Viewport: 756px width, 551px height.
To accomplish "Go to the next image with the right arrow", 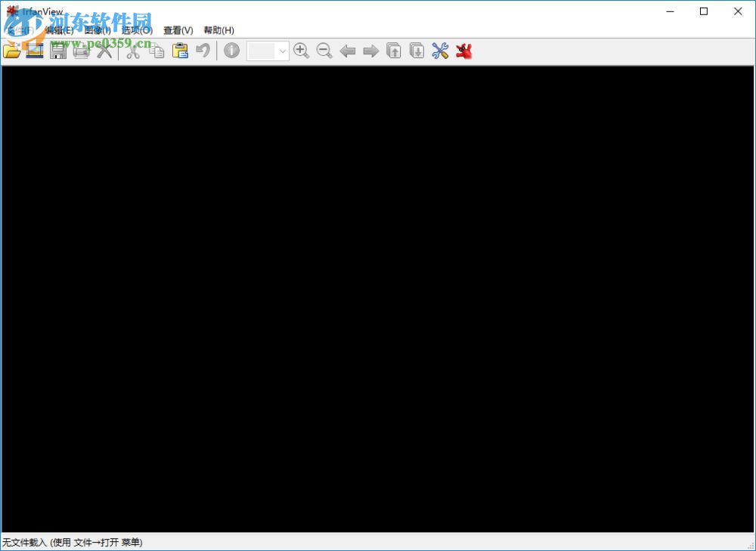I will coord(370,51).
